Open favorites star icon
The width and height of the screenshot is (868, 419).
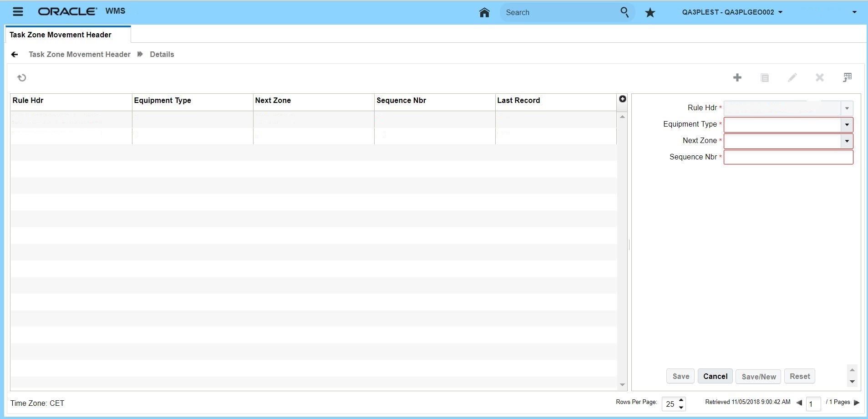click(x=650, y=13)
